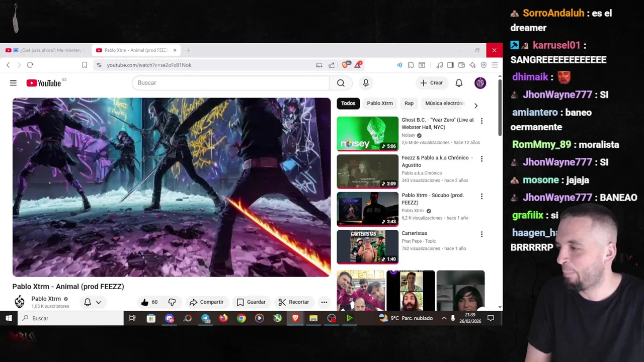Select the Todos filter chip
This screenshot has width=644, height=362.
click(348, 103)
